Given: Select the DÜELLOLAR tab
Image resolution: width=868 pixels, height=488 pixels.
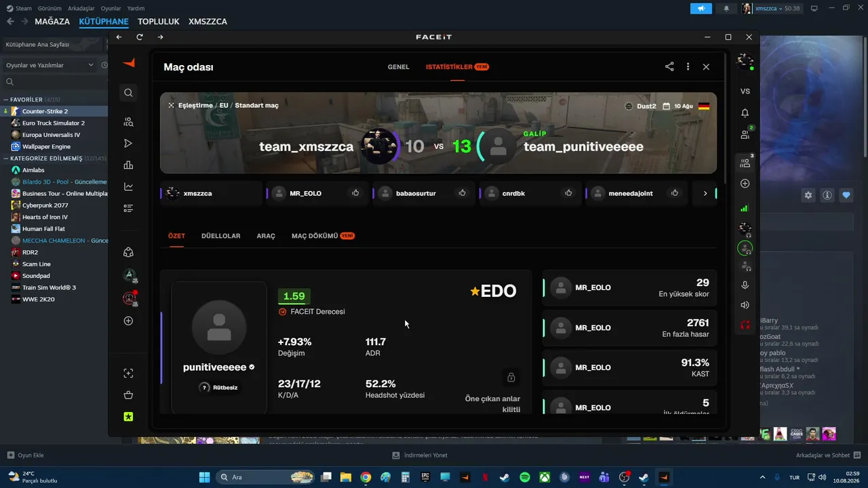Looking at the screenshot, I should [x=221, y=236].
